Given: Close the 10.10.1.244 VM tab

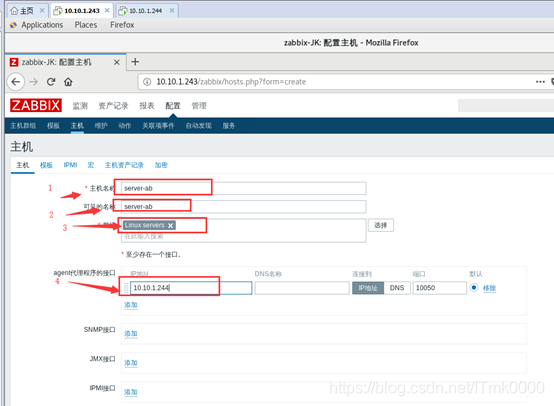Looking at the screenshot, I should tap(172, 11).
